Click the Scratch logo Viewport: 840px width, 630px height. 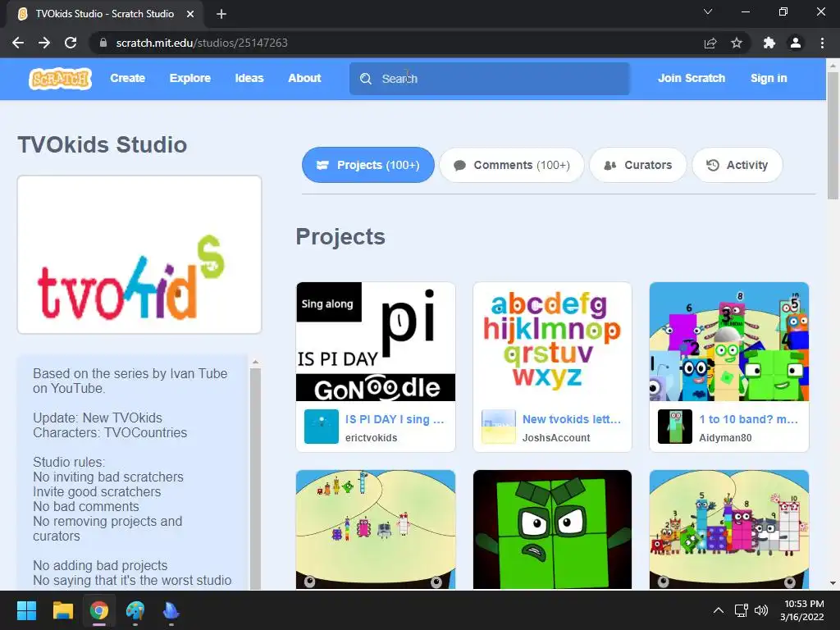click(x=60, y=79)
